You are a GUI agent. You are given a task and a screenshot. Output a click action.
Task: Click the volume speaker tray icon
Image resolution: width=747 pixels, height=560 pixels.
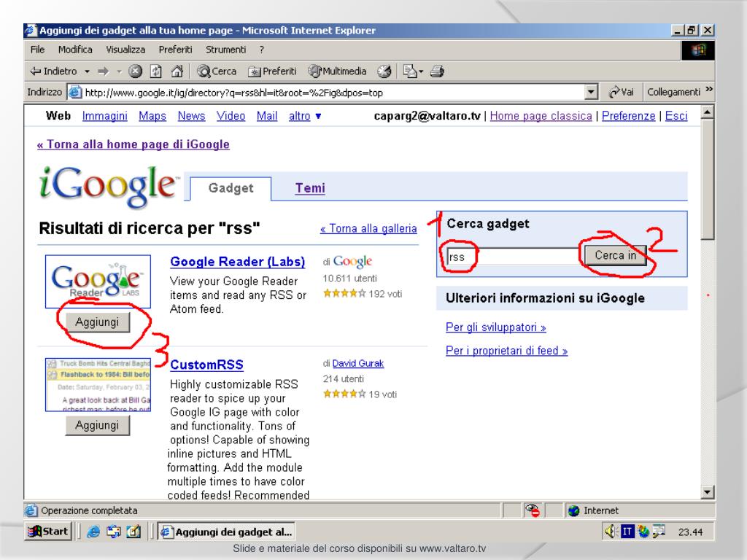pyautogui.click(x=611, y=532)
